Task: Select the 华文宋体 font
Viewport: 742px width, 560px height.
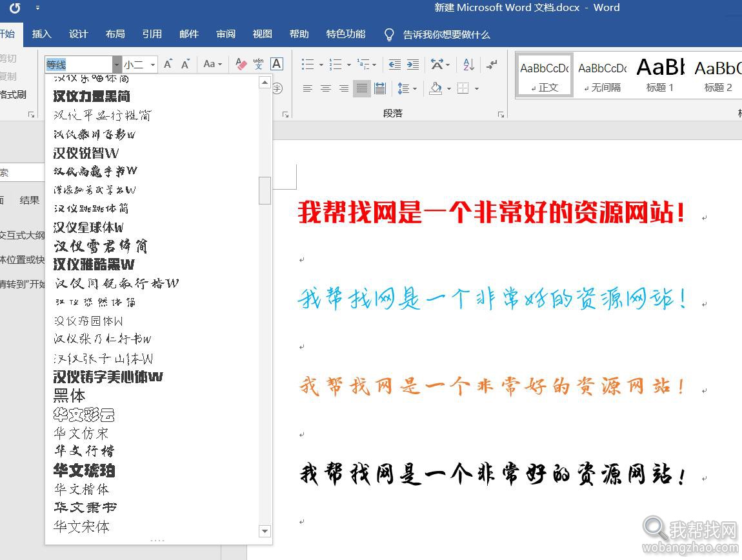Action: [x=81, y=526]
